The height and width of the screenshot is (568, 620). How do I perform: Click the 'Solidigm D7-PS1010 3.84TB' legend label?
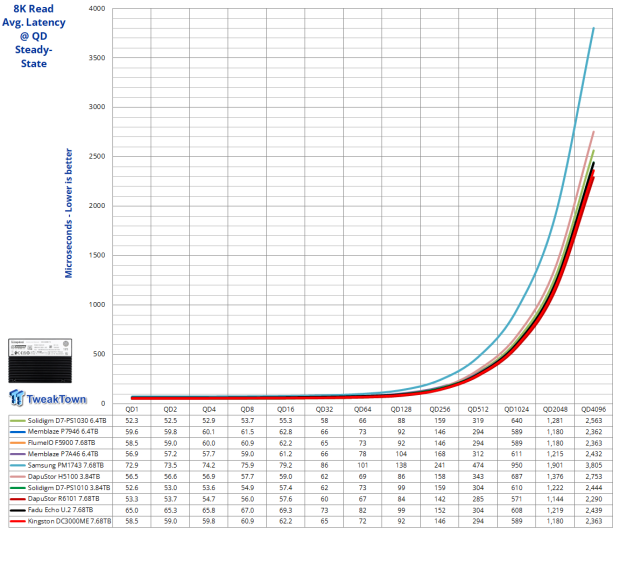pos(69,488)
